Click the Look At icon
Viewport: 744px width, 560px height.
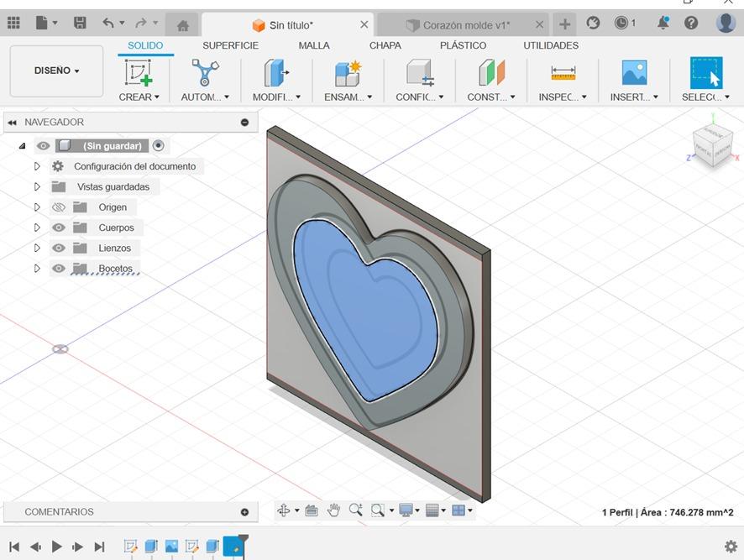(312, 510)
